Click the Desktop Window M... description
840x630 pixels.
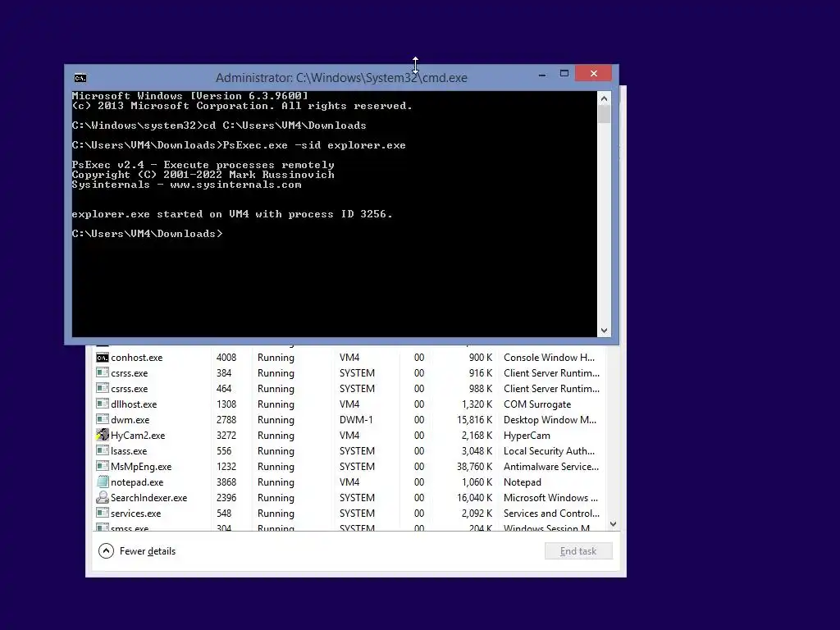550,419
